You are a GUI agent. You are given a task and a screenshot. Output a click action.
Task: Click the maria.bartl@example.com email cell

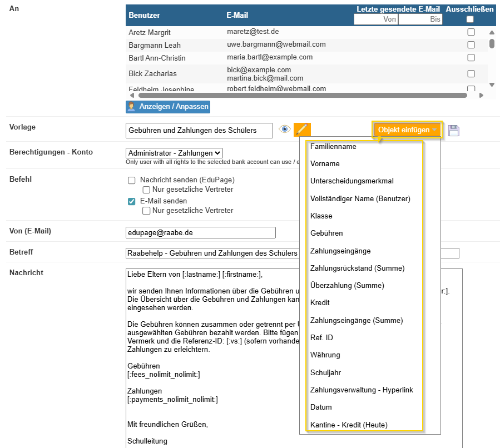[x=270, y=57]
